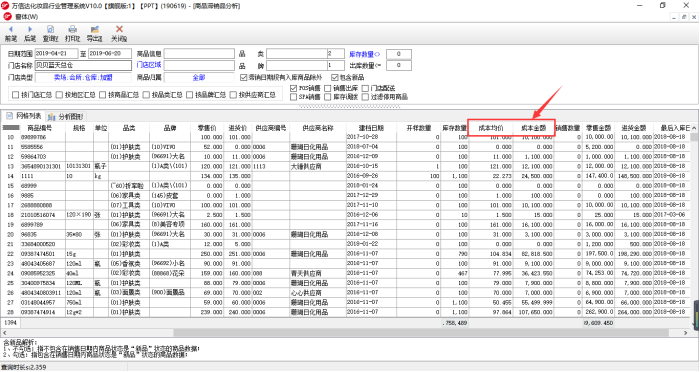Uncheck POS销售 checkbox
The width and height of the screenshot is (700, 372).
[x=293, y=88]
